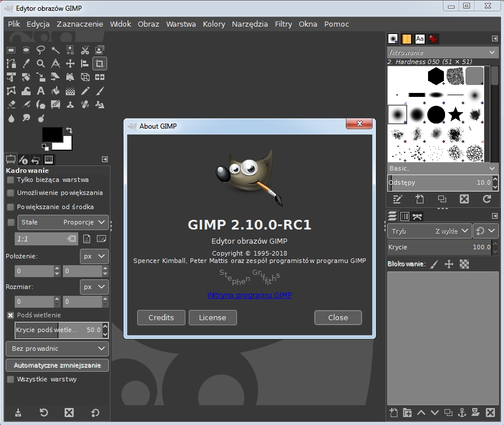Screen dimensions: 504x425
Task: Open layer 'Tryb' mode dropdown
Action: click(x=430, y=231)
